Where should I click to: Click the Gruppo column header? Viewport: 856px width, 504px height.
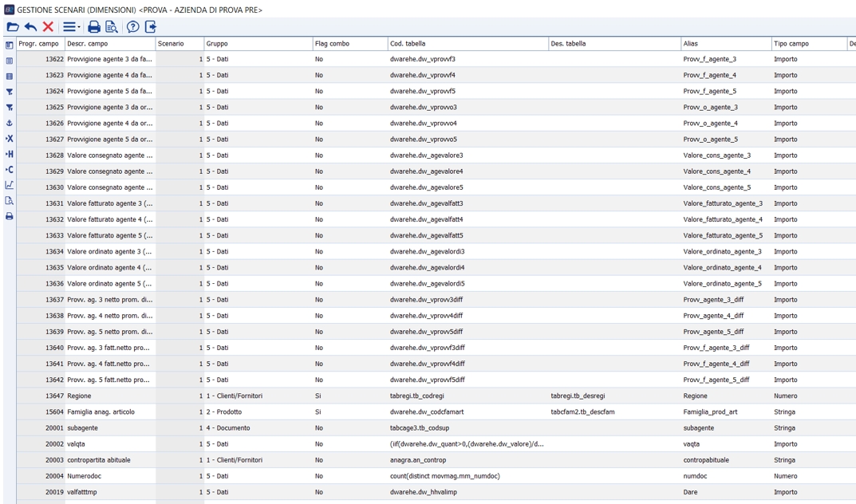[x=258, y=44]
